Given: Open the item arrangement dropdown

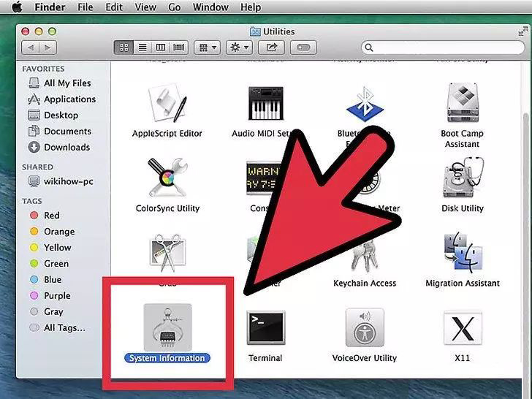Looking at the screenshot, I should click(x=207, y=47).
